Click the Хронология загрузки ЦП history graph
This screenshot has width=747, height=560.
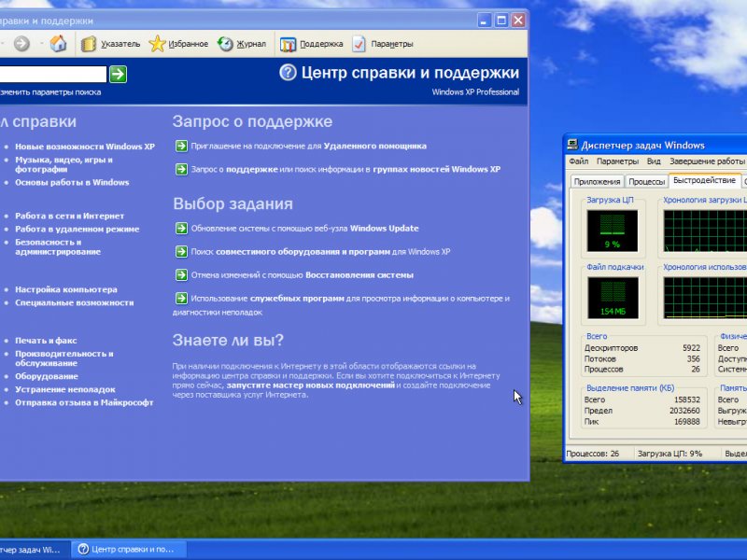[705, 231]
